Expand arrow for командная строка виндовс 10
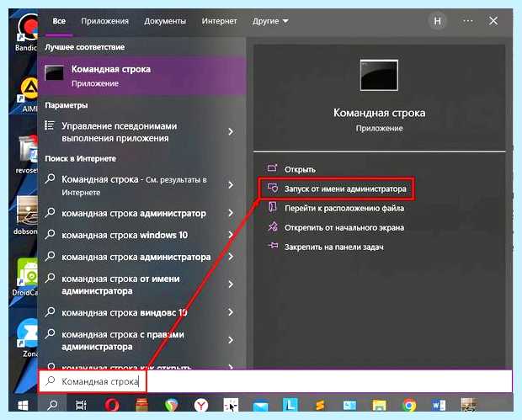This screenshot has height=420, width=522. point(231,312)
